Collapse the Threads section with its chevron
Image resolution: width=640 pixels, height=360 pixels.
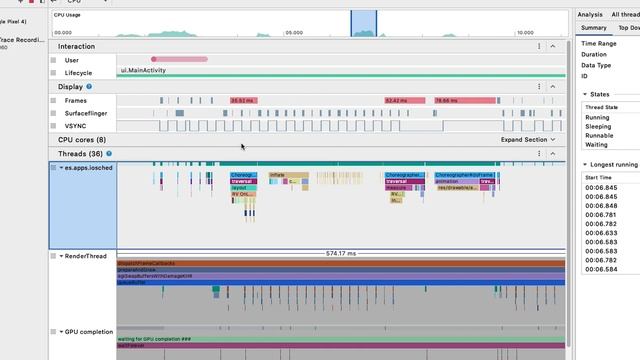(553, 153)
